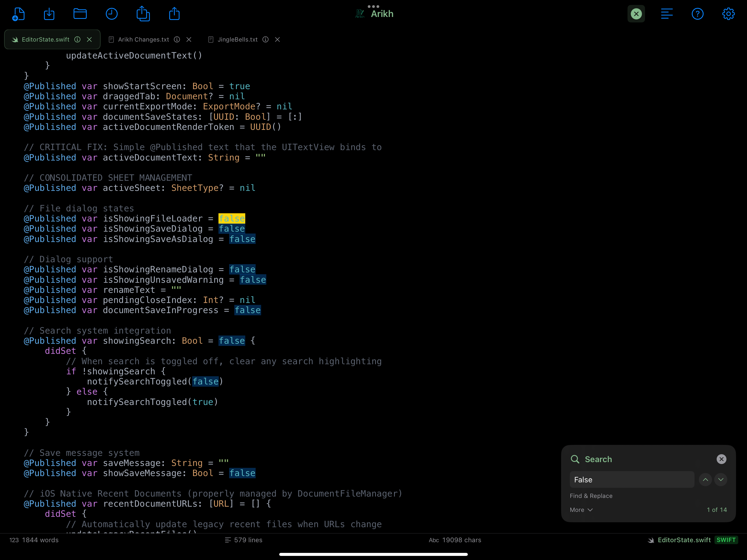The width and height of the screenshot is (747, 560).
Task: Open recent files clock icon
Action: [112, 14]
